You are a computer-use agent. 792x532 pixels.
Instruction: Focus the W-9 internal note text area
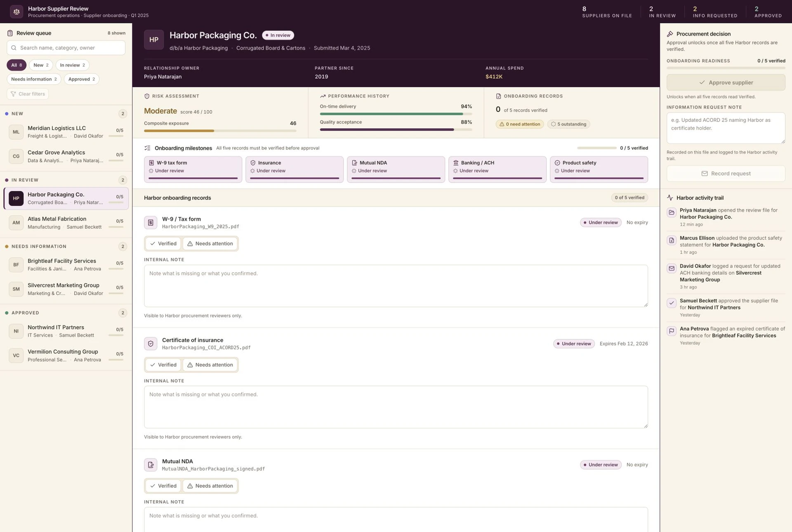point(396,286)
